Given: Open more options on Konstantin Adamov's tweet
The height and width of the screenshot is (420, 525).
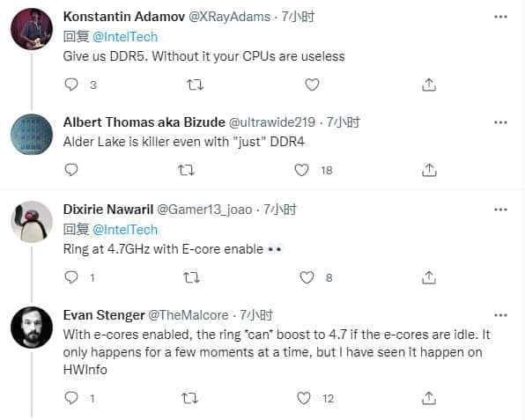Looking at the screenshot, I should [500, 17].
